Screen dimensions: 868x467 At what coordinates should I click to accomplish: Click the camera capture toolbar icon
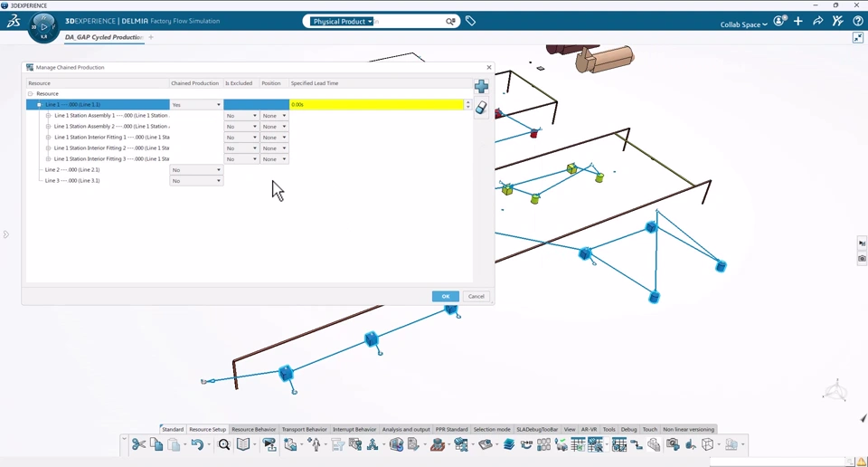point(673,444)
